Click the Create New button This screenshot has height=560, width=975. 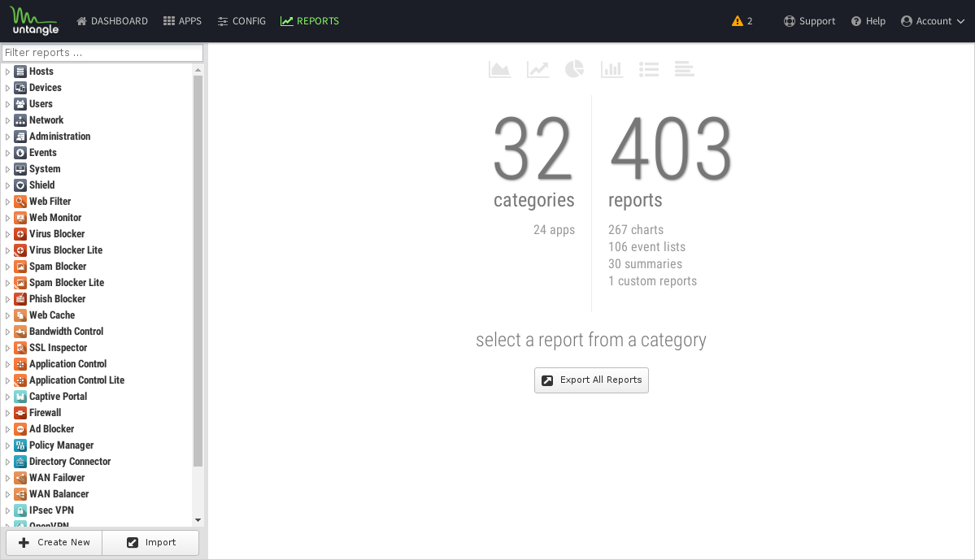54,543
